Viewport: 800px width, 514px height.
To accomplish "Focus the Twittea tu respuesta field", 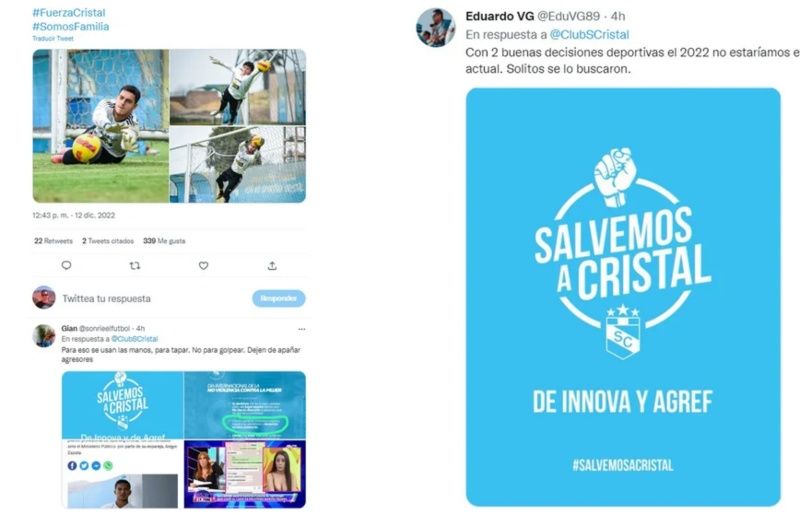I will pos(153,299).
